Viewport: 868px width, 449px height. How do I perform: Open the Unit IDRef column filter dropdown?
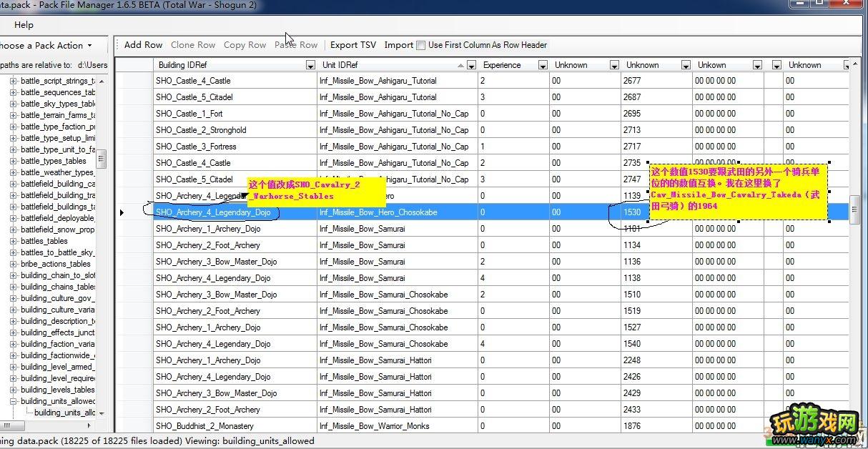pyautogui.click(x=471, y=65)
